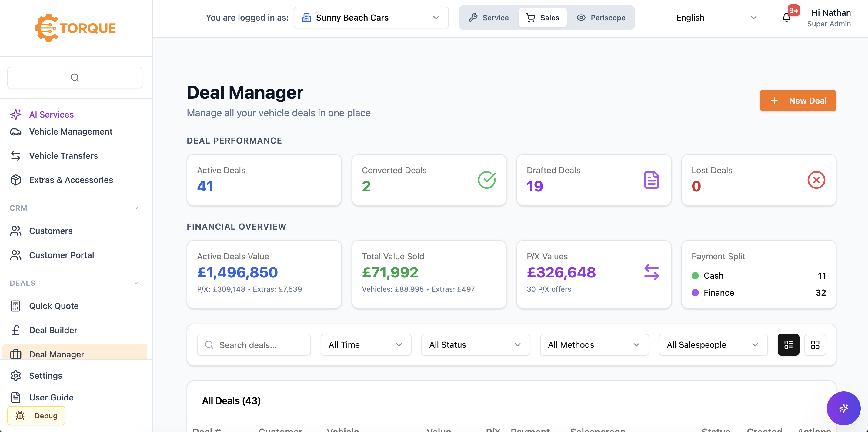The image size is (868, 432).
Task: Open the All Time filter dropdown
Action: pos(366,345)
